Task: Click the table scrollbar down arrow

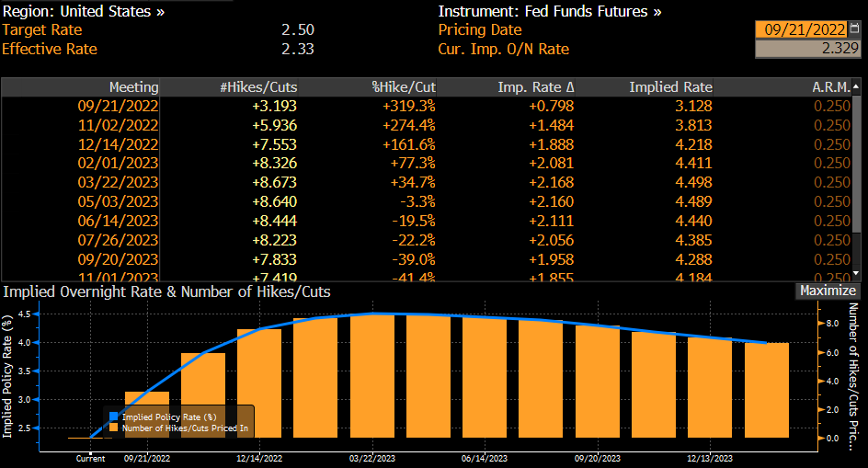Action: [856, 273]
